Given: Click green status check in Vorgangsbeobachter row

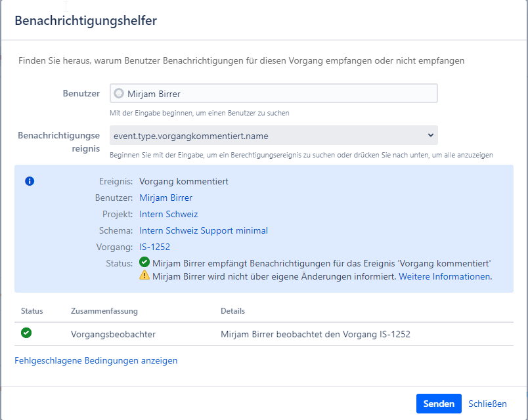Looking at the screenshot, I should [x=26, y=333].
